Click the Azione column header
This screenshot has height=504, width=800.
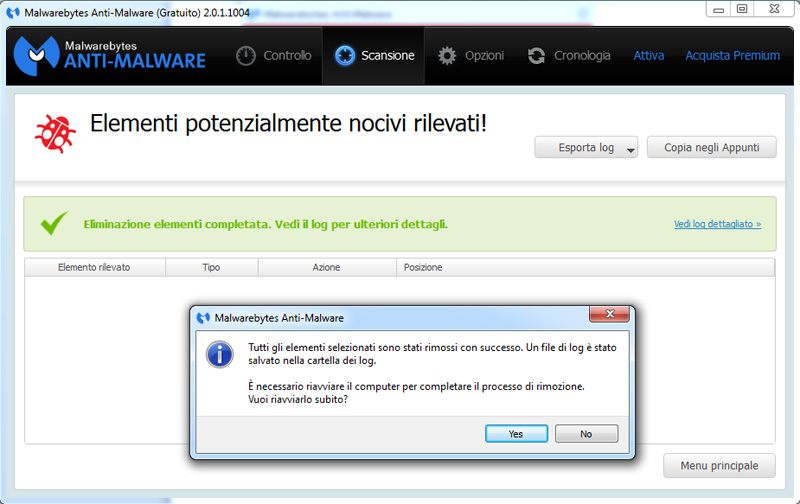pos(327,267)
